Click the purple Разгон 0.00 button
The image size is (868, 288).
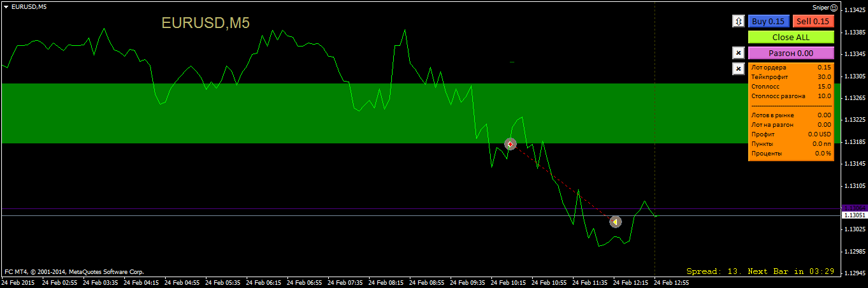tap(791, 53)
